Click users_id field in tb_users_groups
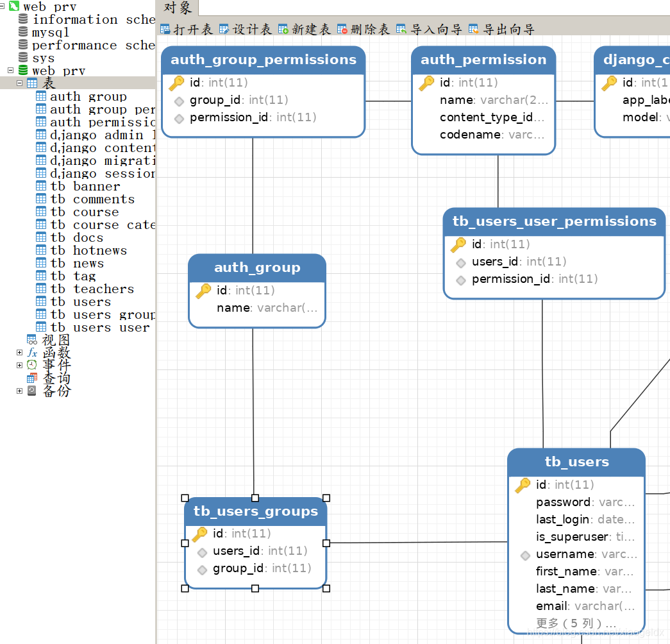This screenshot has width=670, height=644. click(260, 551)
